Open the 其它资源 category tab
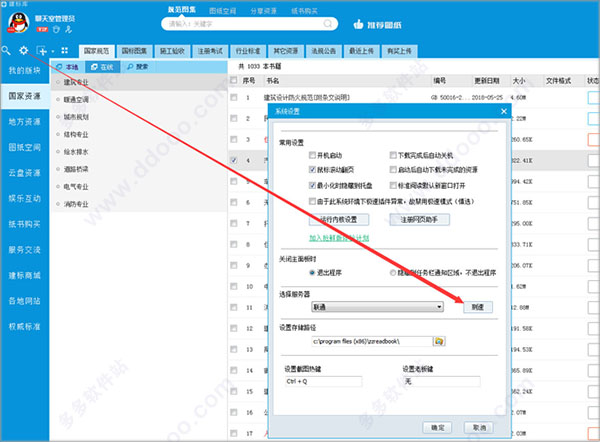The width and height of the screenshot is (600, 442). pos(286,51)
